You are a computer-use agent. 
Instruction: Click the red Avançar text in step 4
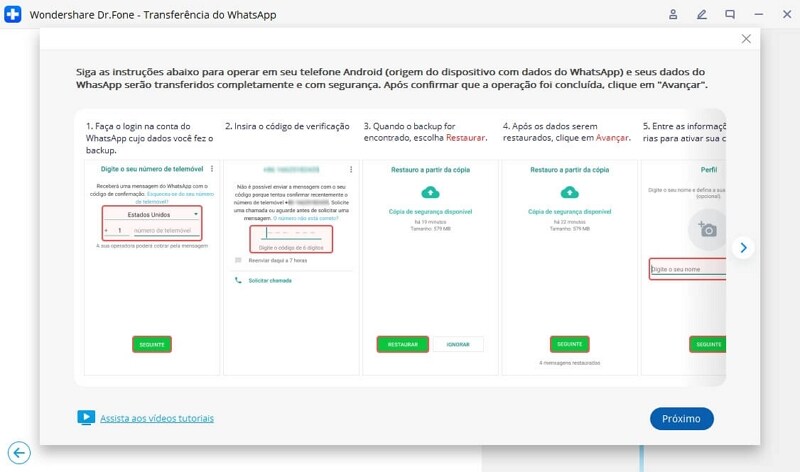click(612, 138)
